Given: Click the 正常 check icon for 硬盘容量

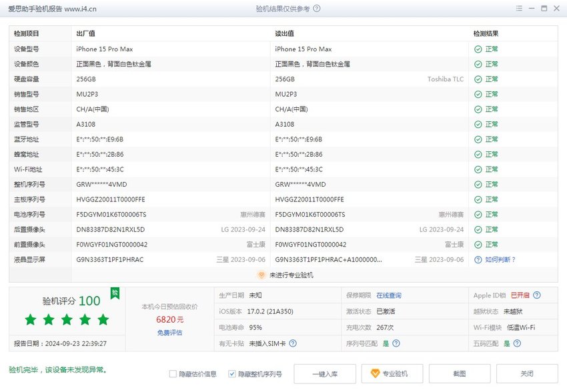Looking at the screenshot, I should click(x=478, y=79).
